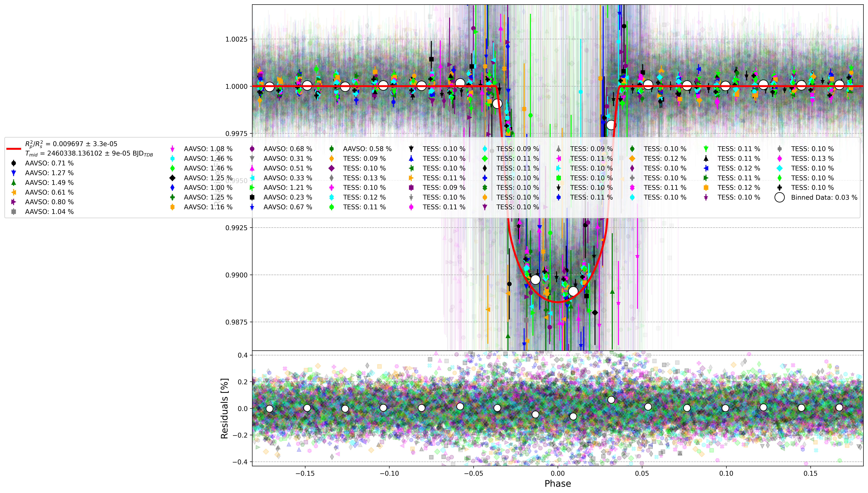Click the residuals tick label '−0.4'
The width and height of the screenshot is (868, 493).
coord(240,462)
